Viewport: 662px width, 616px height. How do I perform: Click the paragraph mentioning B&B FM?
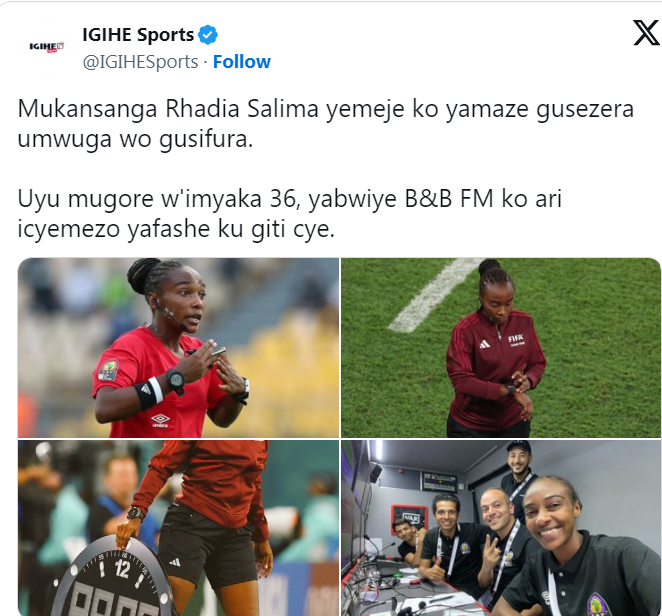point(290,214)
